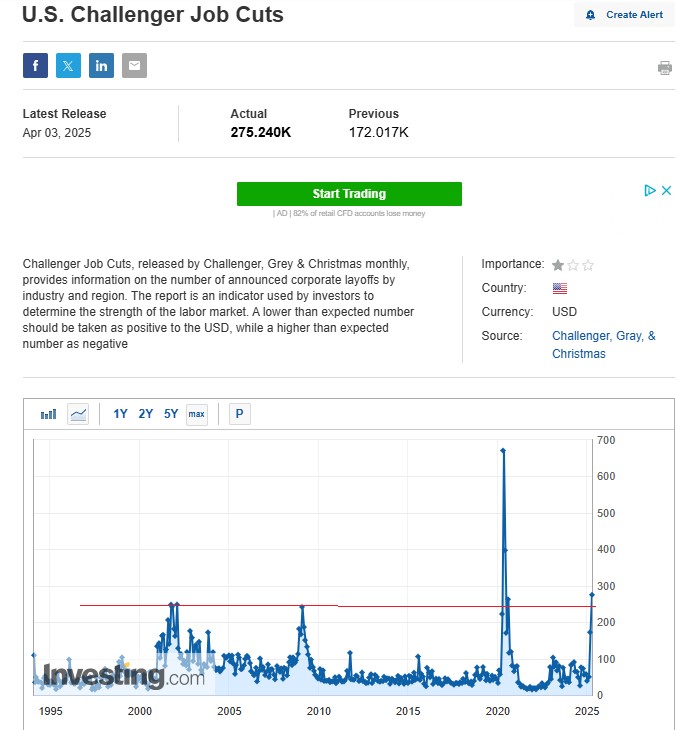Click the printer icon
Image resolution: width=676 pixels, height=730 pixels.
[664, 68]
